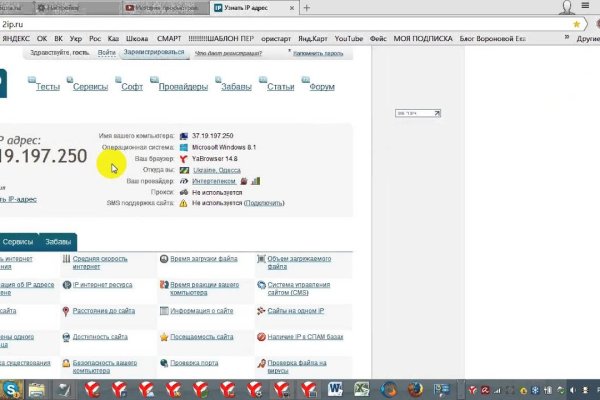Image resolution: width=600 pixels, height=400 pixels.
Task: Click the Войти login link
Action: click(x=107, y=51)
